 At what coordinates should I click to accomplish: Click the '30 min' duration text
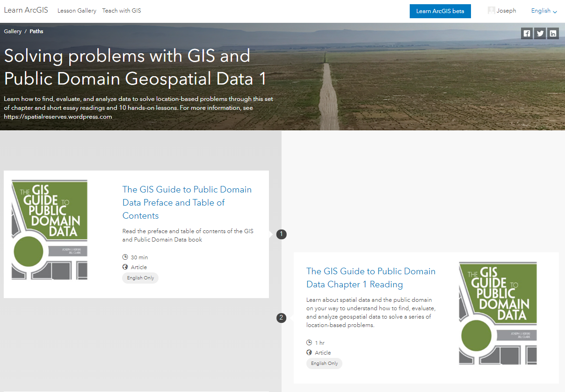click(x=139, y=257)
